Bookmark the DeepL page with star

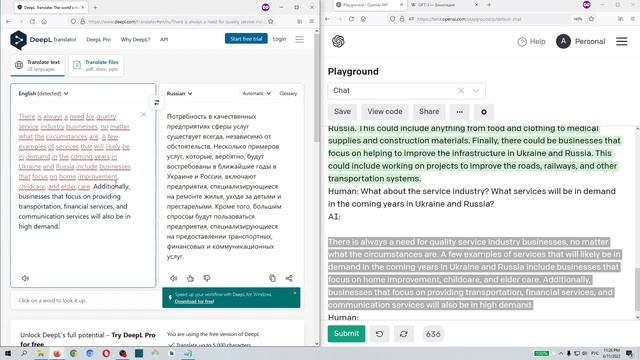click(271, 21)
